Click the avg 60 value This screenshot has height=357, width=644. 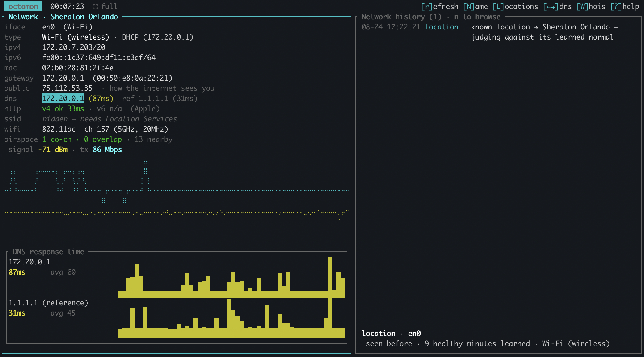(63, 272)
